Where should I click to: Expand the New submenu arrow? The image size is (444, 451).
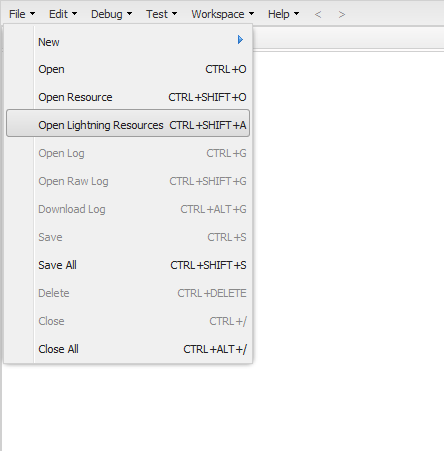[240, 40]
